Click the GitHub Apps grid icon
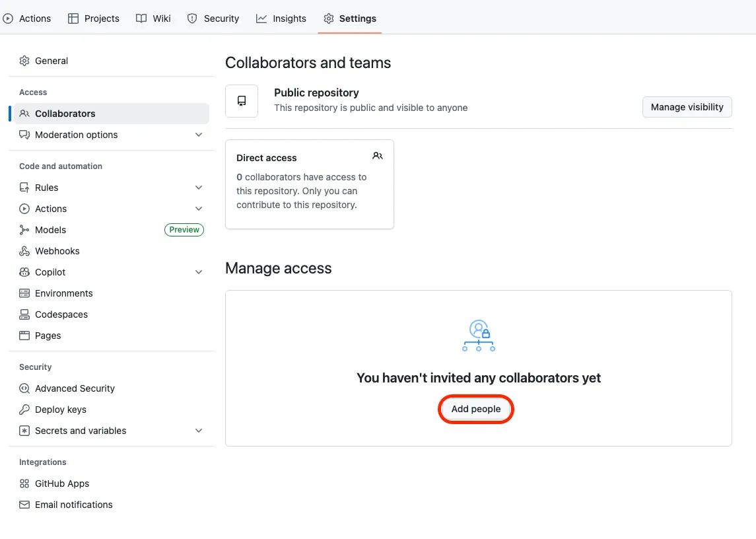The image size is (756, 539). 24,484
